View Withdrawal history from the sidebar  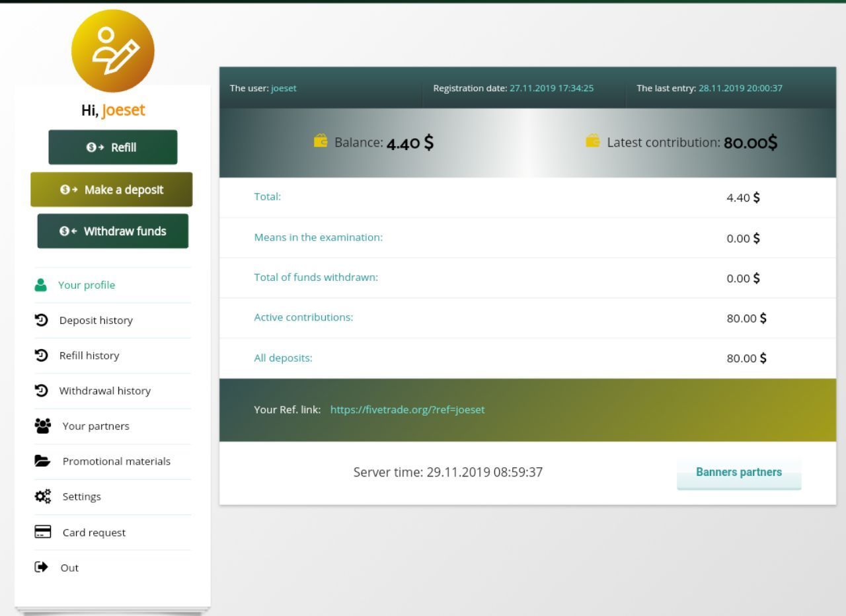[x=105, y=391]
